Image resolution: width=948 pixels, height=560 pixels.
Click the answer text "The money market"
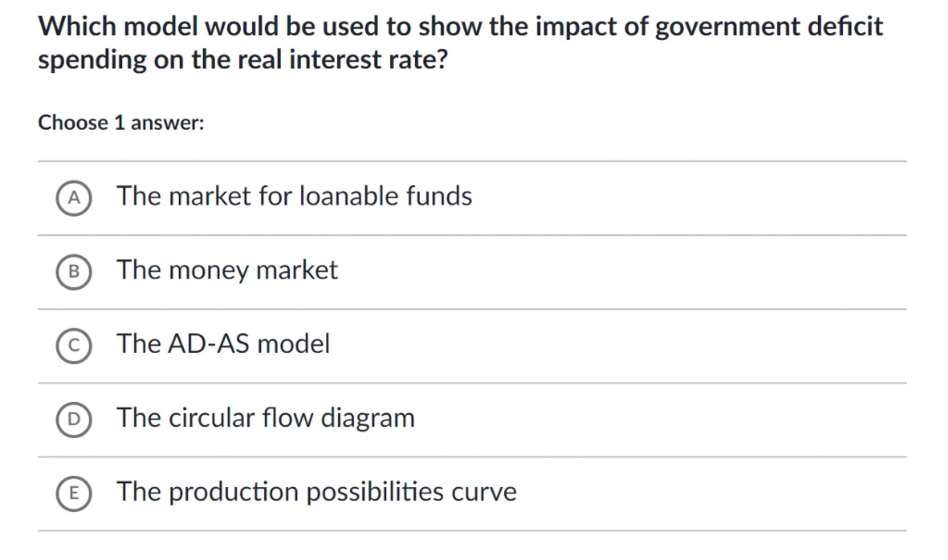[227, 270]
